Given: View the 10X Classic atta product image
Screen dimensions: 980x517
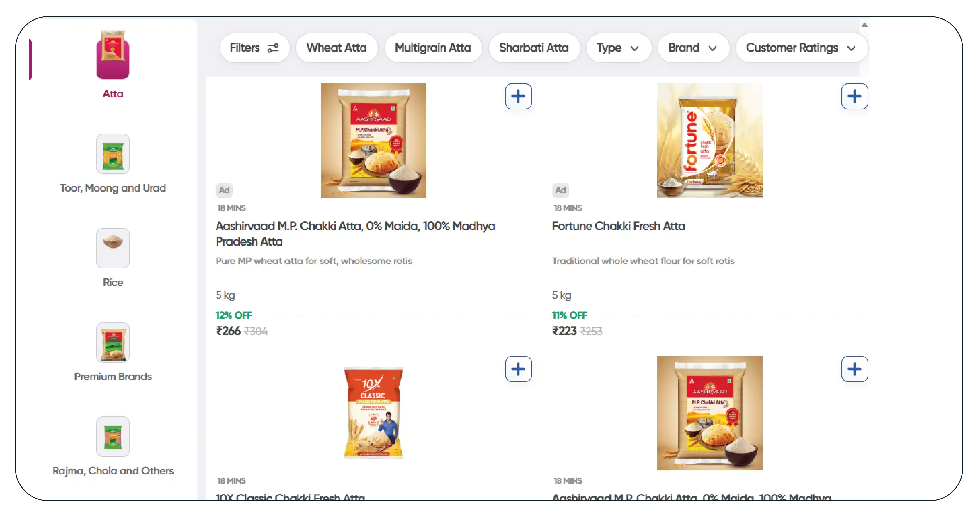Looking at the screenshot, I should tap(373, 413).
